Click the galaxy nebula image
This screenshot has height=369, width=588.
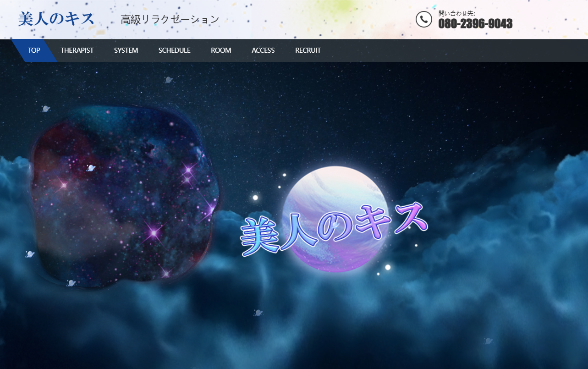125,197
